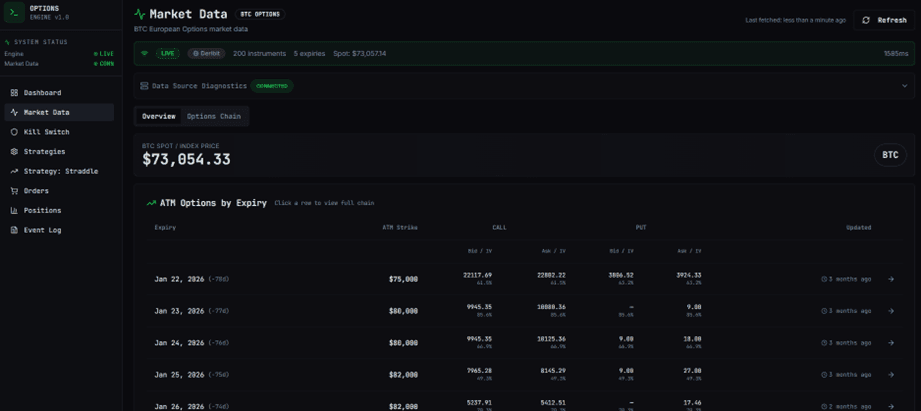Click the Spot: $73,057.14 text
Image resolution: width=921 pixels, height=411 pixels.
tap(359, 53)
